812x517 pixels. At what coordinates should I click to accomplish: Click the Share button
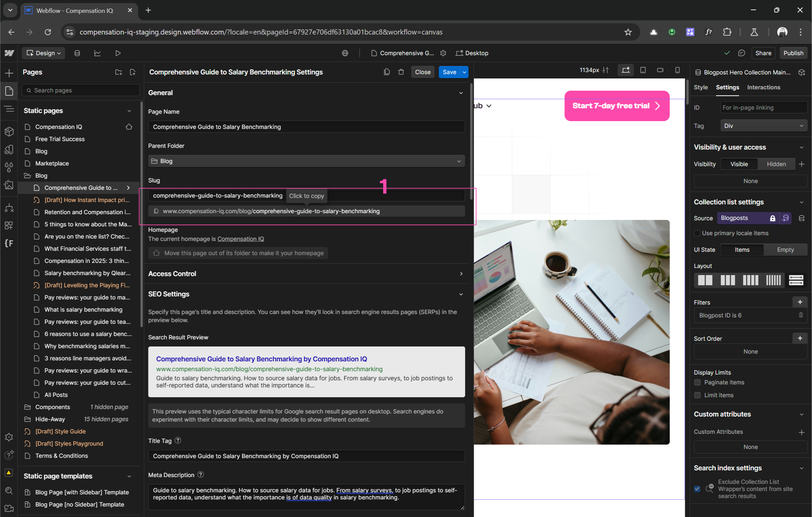coord(763,53)
